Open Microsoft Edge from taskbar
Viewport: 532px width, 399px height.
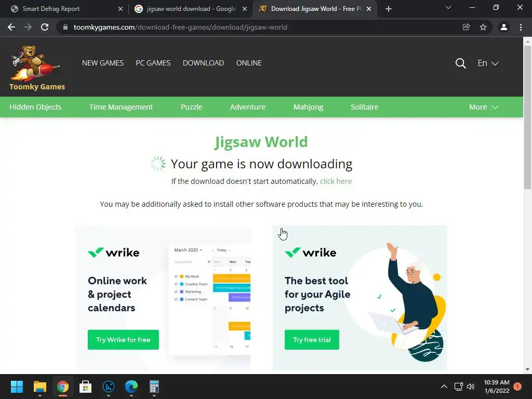131,387
